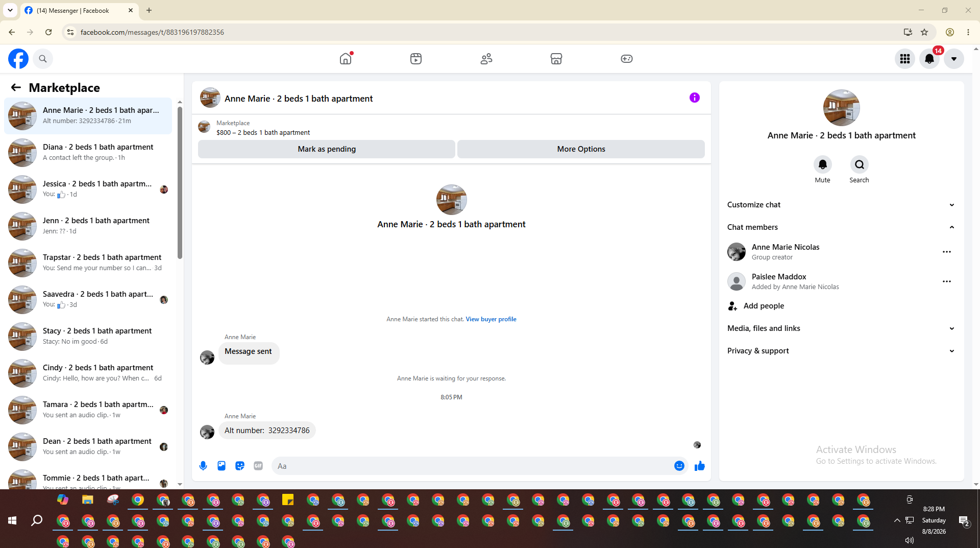This screenshot has height=548, width=980.
Task: Open notifications bell with 14 badge
Action: coord(929,59)
